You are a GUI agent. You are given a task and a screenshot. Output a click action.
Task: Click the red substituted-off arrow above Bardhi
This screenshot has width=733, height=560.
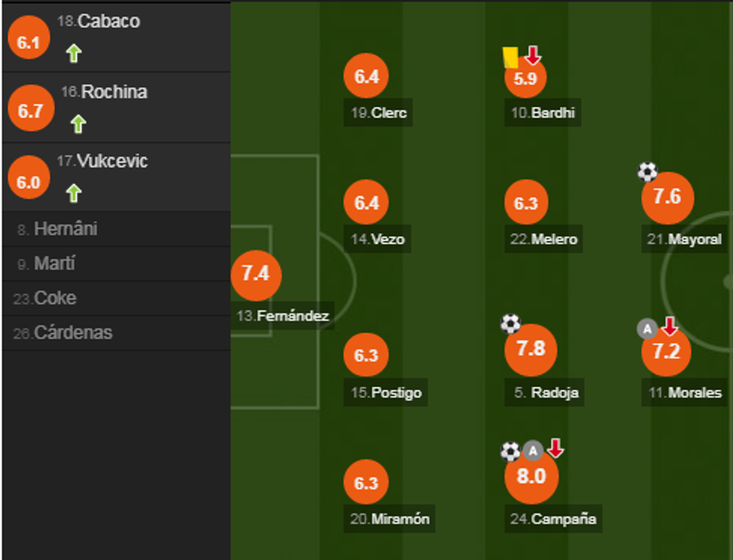coord(533,55)
